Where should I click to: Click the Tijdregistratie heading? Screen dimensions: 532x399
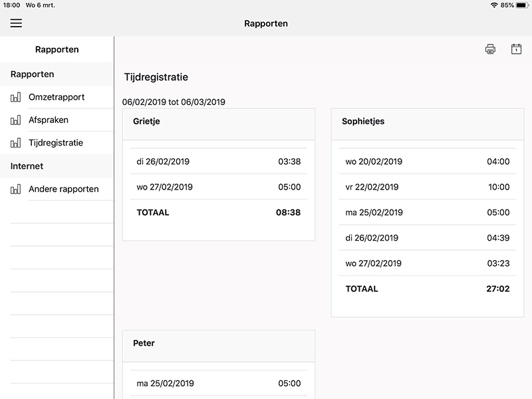pos(156,77)
